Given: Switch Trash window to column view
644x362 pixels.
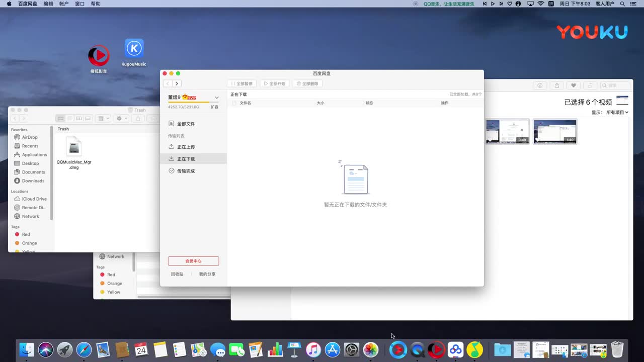Looking at the screenshot, I should coord(79,118).
